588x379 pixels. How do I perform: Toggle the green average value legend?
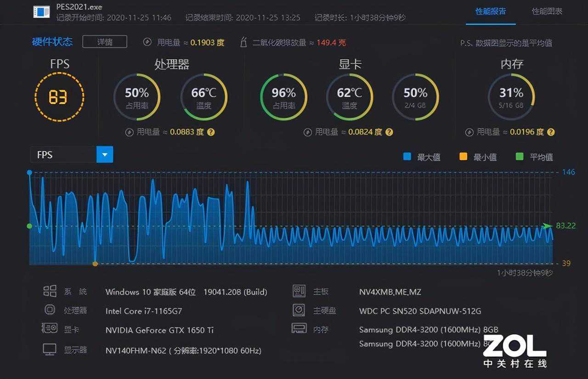tap(520, 156)
